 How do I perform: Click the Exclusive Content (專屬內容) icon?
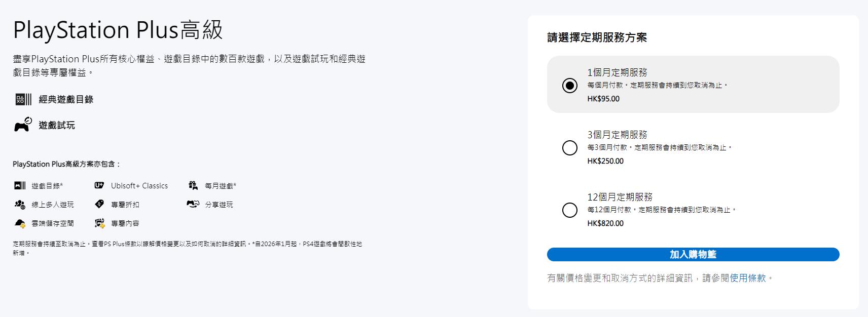99,223
